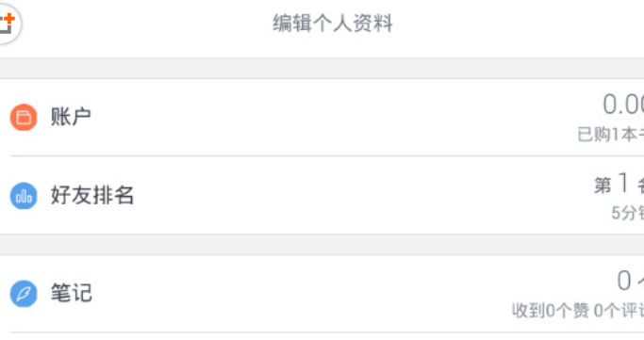The width and height of the screenshot is (644, 340).
Task: Click the 5分钟 reading time text
Action: pos(628,213)
